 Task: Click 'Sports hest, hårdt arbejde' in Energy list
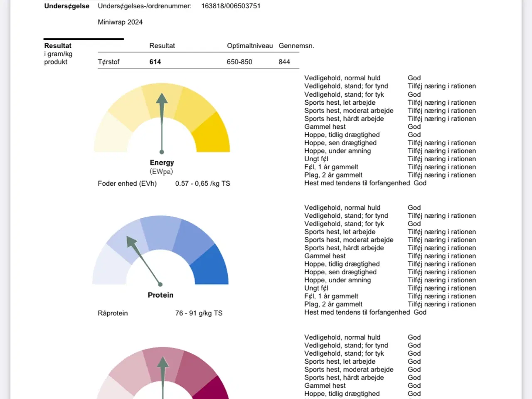tap(344, 118)
